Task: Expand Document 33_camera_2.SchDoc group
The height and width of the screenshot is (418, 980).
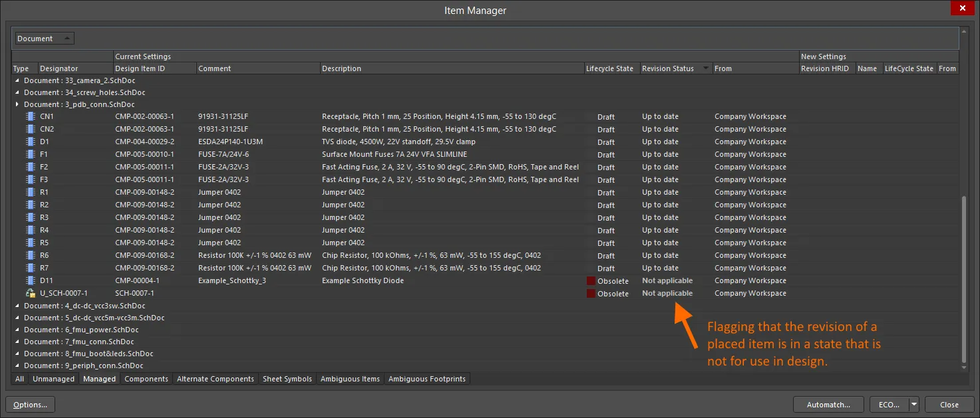Action: [18, 80]
